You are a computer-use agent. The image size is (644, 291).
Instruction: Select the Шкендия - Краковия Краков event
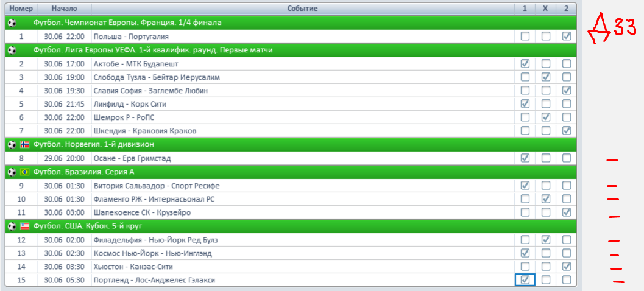click(x=145, y=131)
